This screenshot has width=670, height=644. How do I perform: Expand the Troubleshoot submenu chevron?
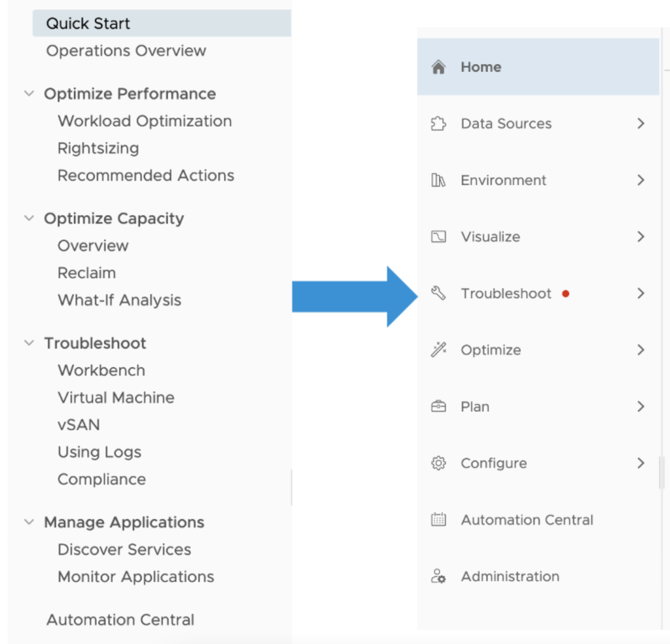[x=641, y=294]
